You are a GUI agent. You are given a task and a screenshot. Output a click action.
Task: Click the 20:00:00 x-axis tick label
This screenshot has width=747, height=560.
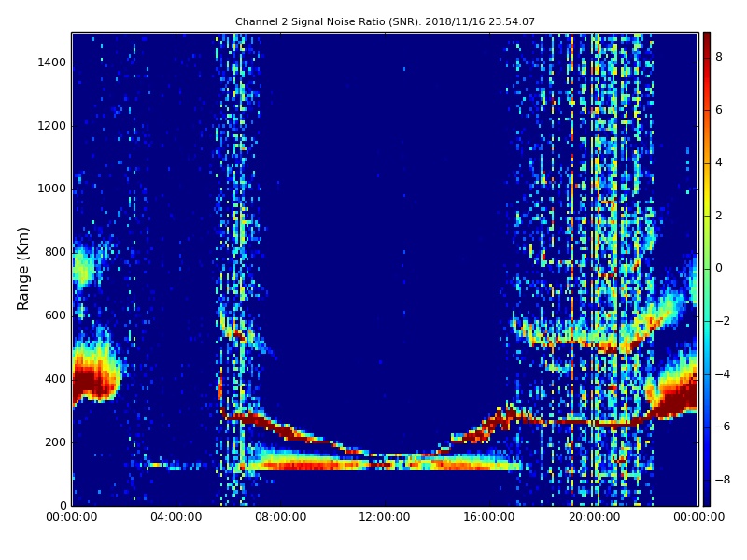pos(594,517)
